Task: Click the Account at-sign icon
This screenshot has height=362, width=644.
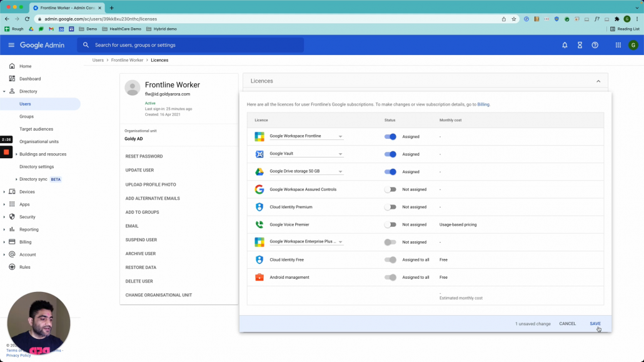Action: coord(12,254)
